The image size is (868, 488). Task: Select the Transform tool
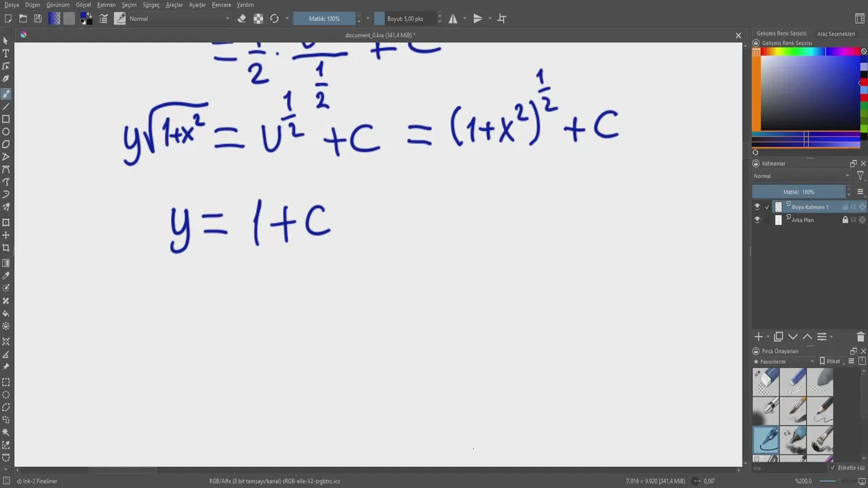[6, 222]
